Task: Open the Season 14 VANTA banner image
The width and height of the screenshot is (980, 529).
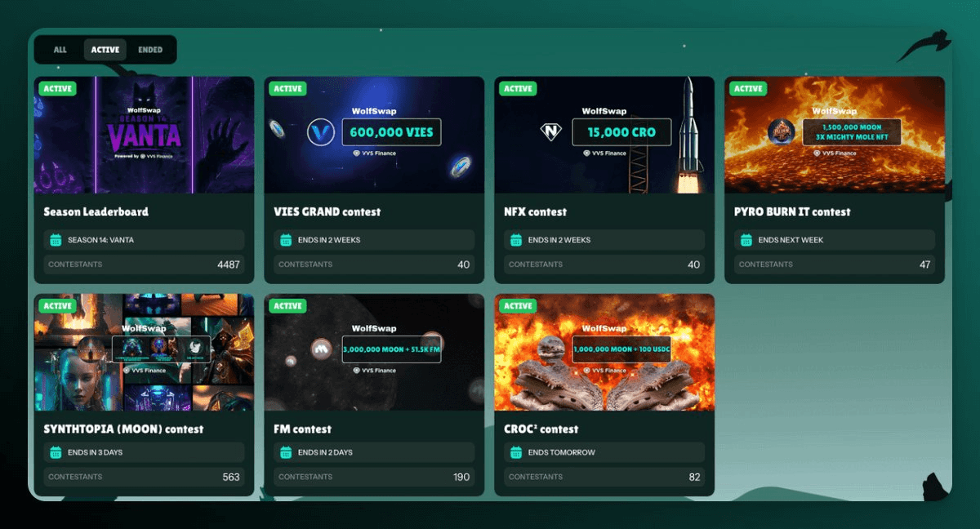Action: pyautogui.click(x=144, y=135)
